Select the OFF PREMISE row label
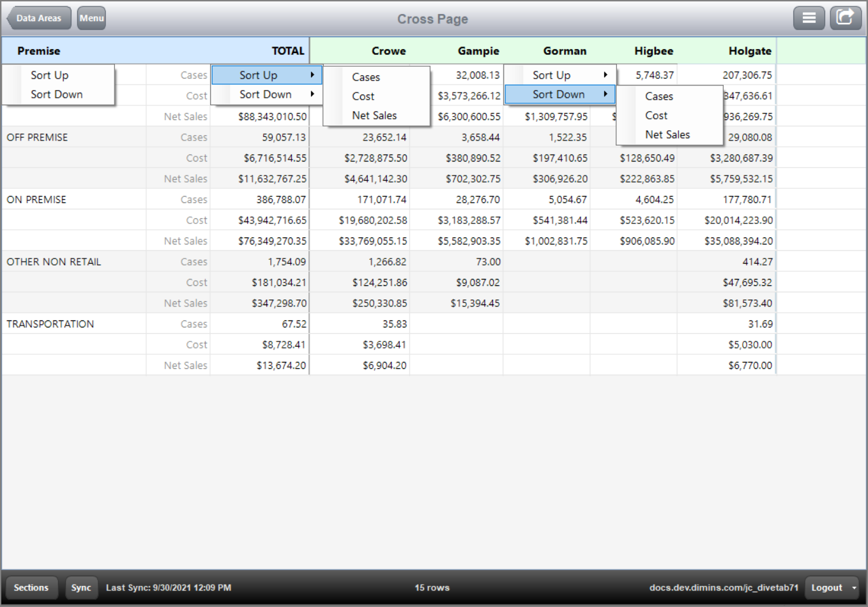Viewport: 868px width, 607px height. pos(36,137)
